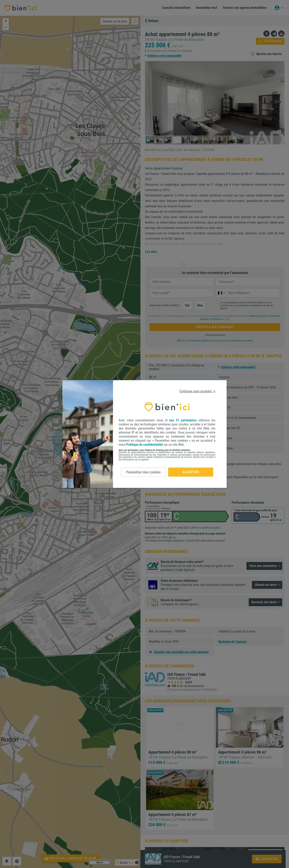Select Non for having a property to sell
Image resolution: width=289 pixels, height=868 pixels.
[200, 305]
